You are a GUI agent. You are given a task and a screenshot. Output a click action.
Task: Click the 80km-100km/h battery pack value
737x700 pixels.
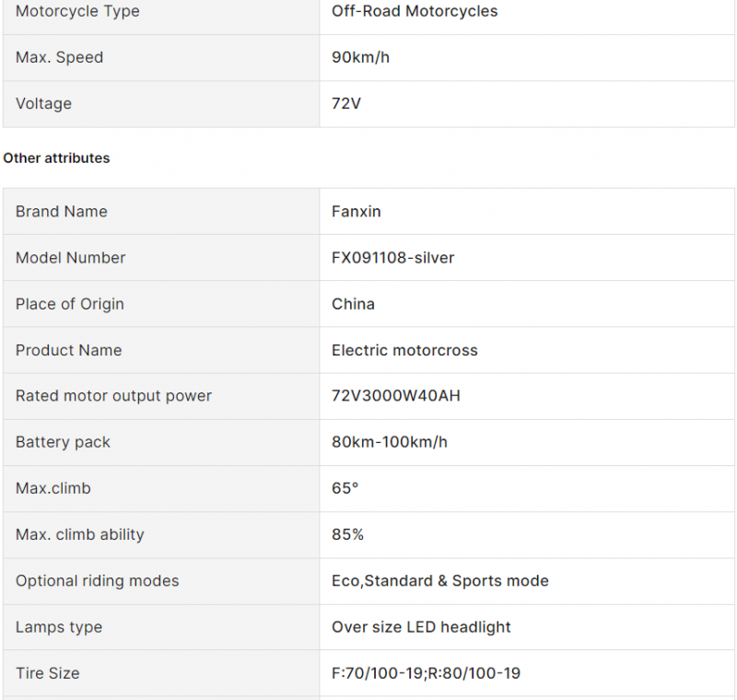[x=389, y=442]
